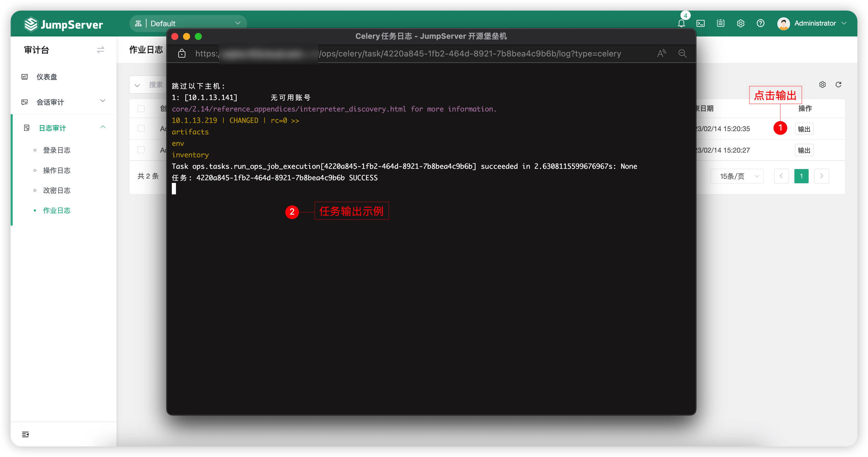Click the zoom magnifier icon in popup address bar
868x457 pixels.
pyautogui.click(x=682, y=54)
